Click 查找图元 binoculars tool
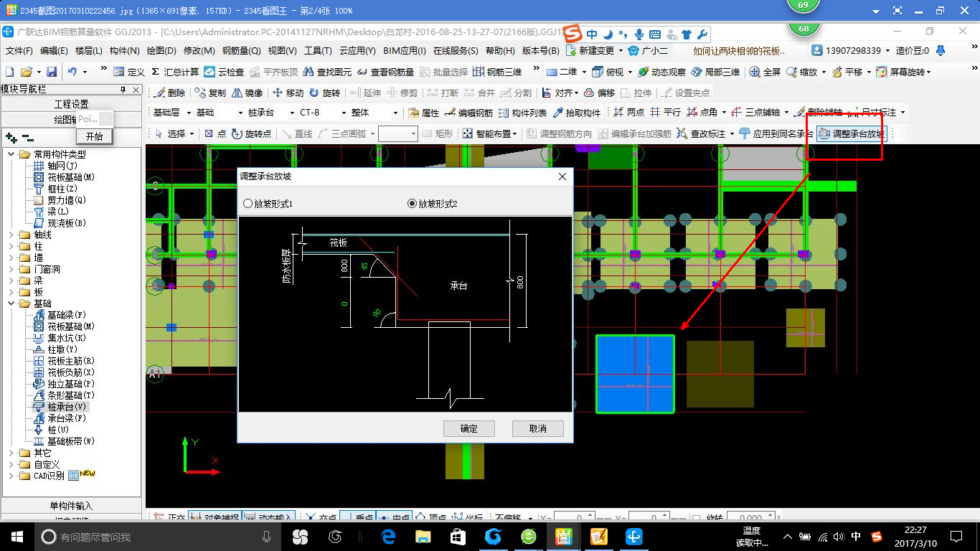The width and height of the screenshot is (980, 551). tap(327, 72)
